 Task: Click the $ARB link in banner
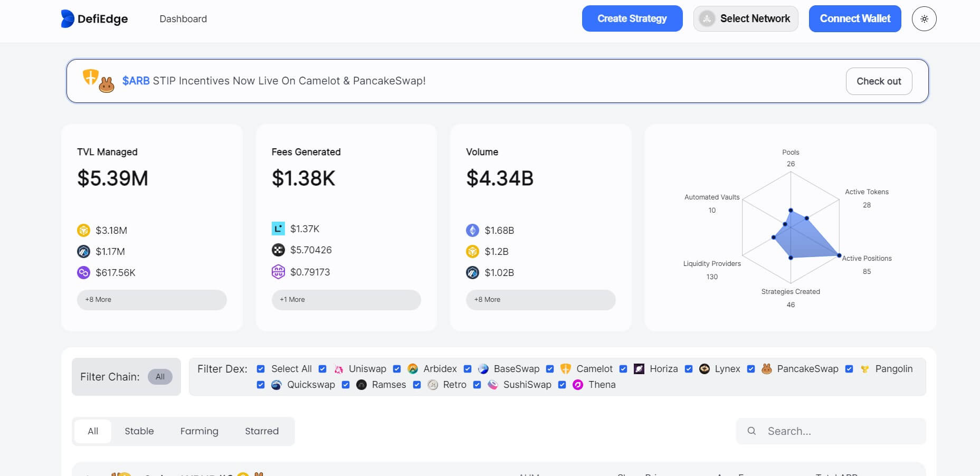pos(136,81)
